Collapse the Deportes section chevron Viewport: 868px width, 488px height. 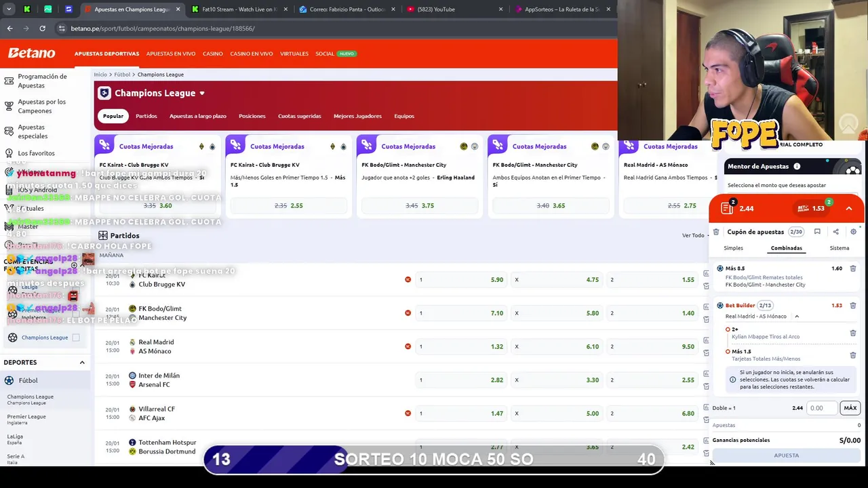(82, 363)
